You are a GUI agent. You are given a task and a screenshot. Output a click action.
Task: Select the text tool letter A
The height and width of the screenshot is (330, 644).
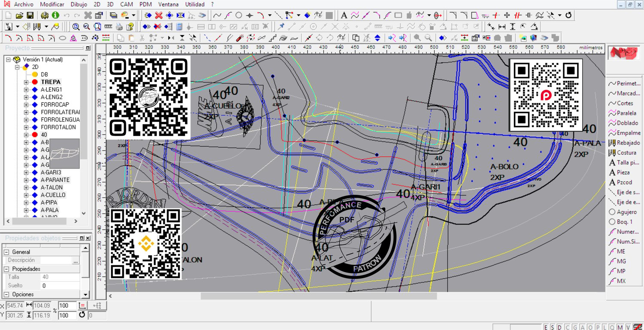click(344, 15)
